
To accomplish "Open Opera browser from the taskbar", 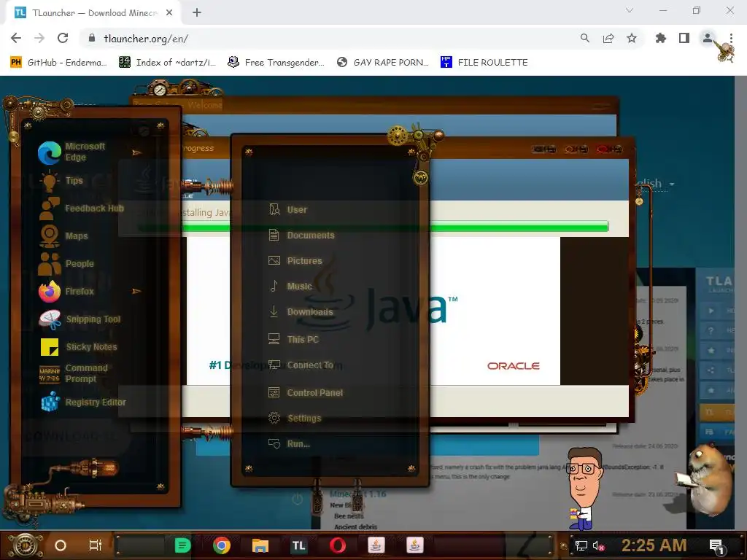I will pos(337,545).
